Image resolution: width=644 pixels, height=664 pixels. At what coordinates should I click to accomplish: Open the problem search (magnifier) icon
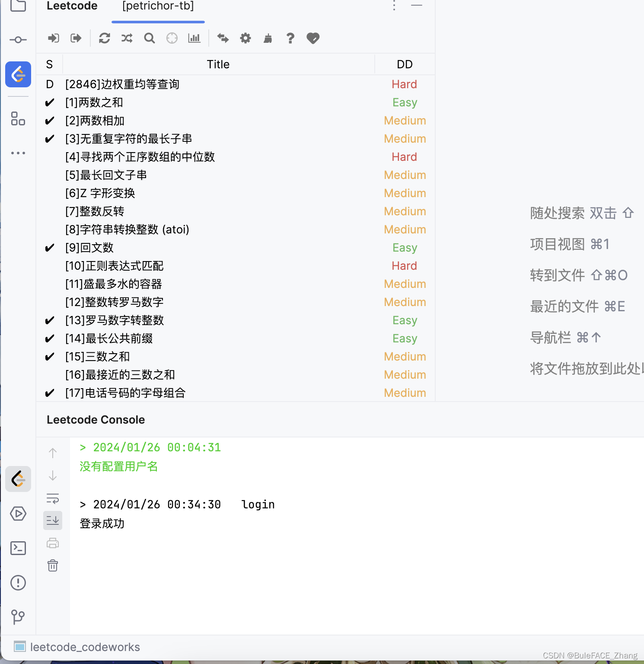(150, 38)
